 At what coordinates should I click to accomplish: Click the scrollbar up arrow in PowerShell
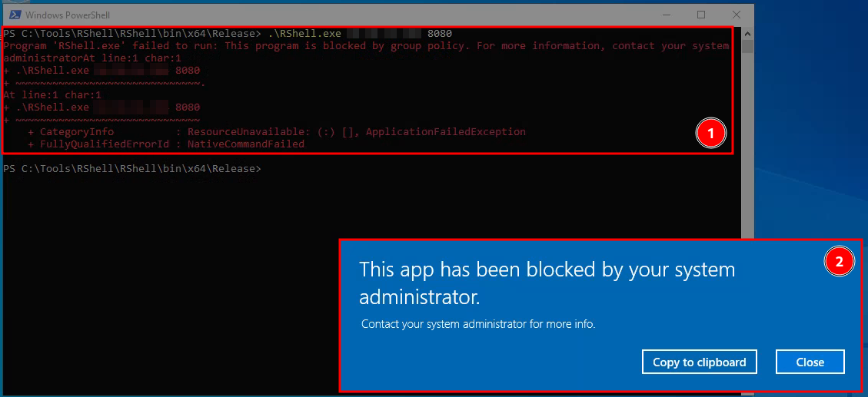tap(747, 34)
